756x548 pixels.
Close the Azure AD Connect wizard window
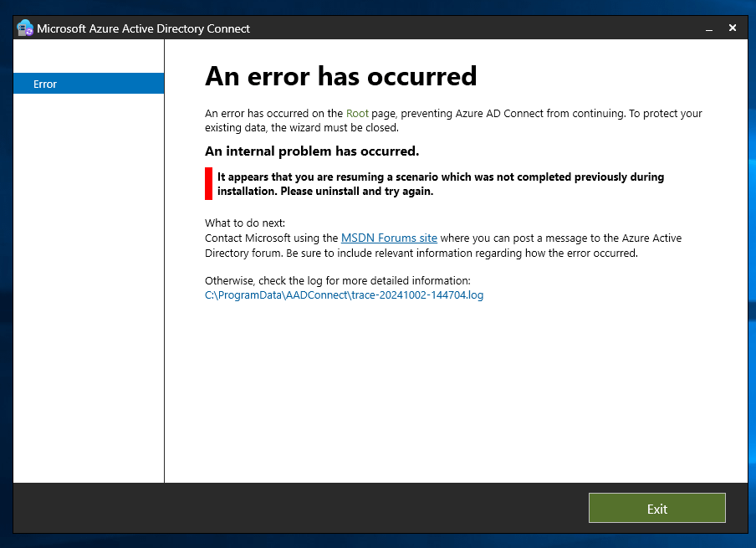[733, 27]
